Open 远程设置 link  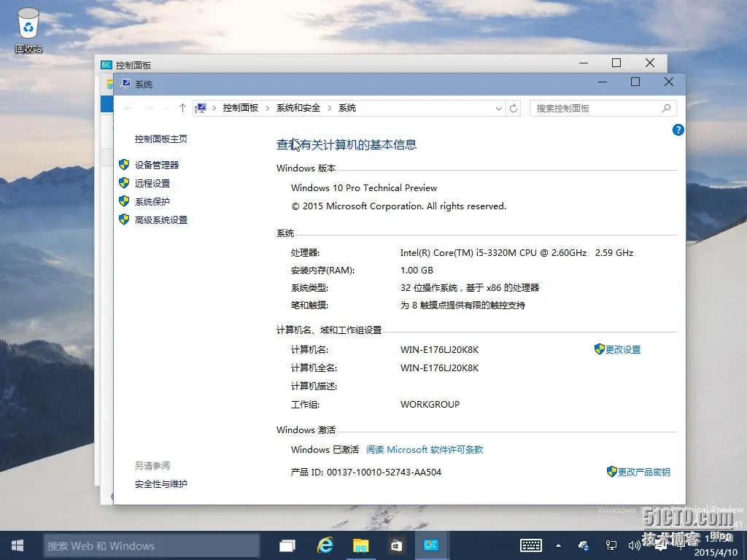[x=152, y=183]
